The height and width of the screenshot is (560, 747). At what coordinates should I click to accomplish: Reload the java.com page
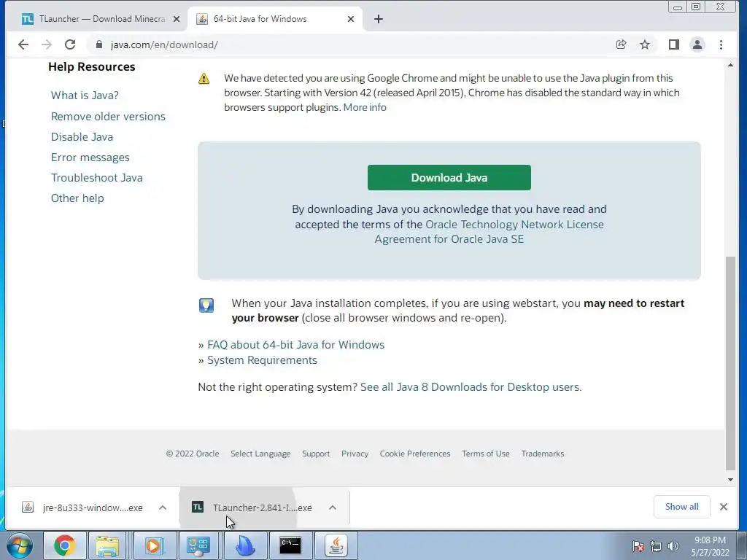[70, 44]
